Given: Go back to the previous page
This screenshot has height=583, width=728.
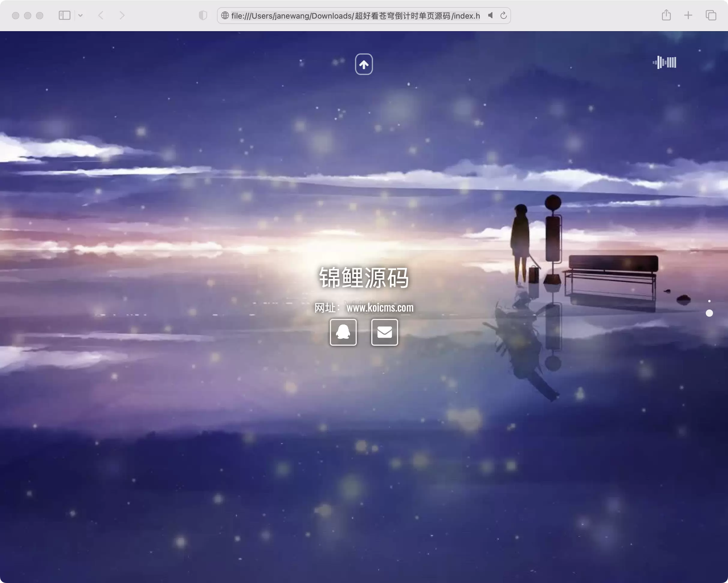Looking at the screenshot, I should pos(101,16).
